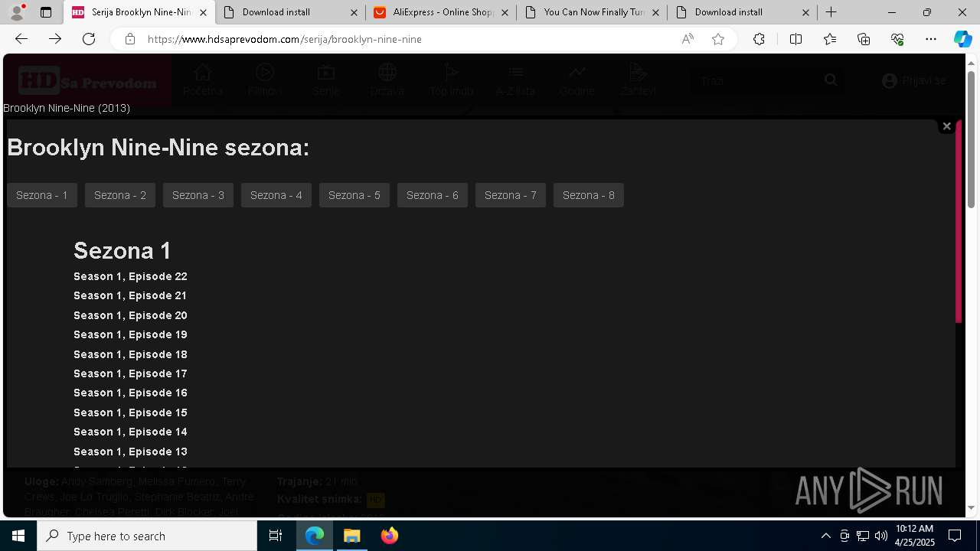This screenshot has height=551, width=980.
Task: Open Season 1, Episode 15 link
Action: point(130,412)
